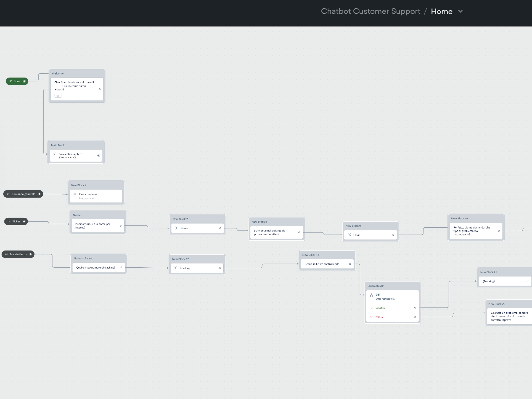Select the Domanda generale intent pill
The image size is (532, 399).
23,194
